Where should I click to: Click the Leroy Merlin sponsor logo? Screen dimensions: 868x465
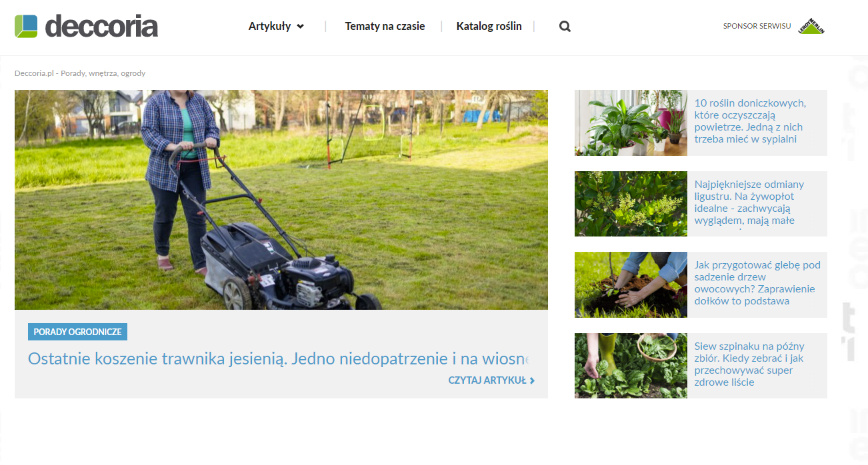811,27
